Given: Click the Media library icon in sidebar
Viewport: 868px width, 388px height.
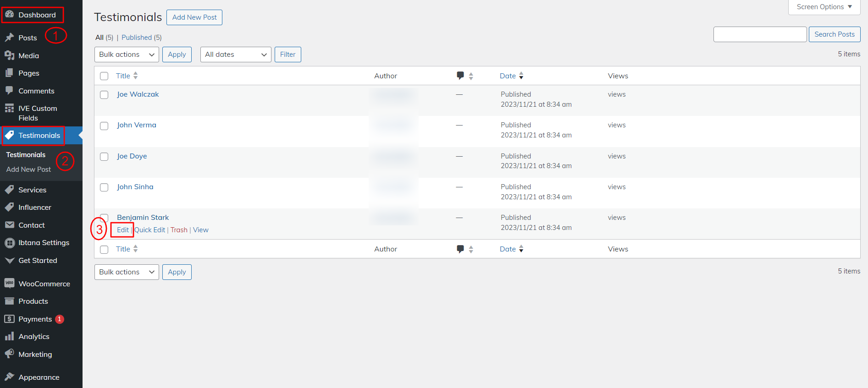Looking at the screenshot, I should click(9, 55).
